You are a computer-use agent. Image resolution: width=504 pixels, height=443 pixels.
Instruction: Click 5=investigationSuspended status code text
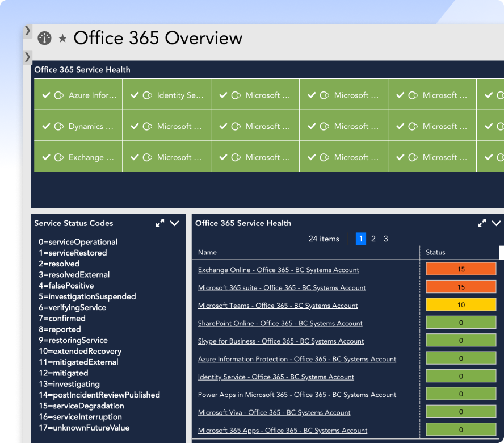[x=87, y=296]
